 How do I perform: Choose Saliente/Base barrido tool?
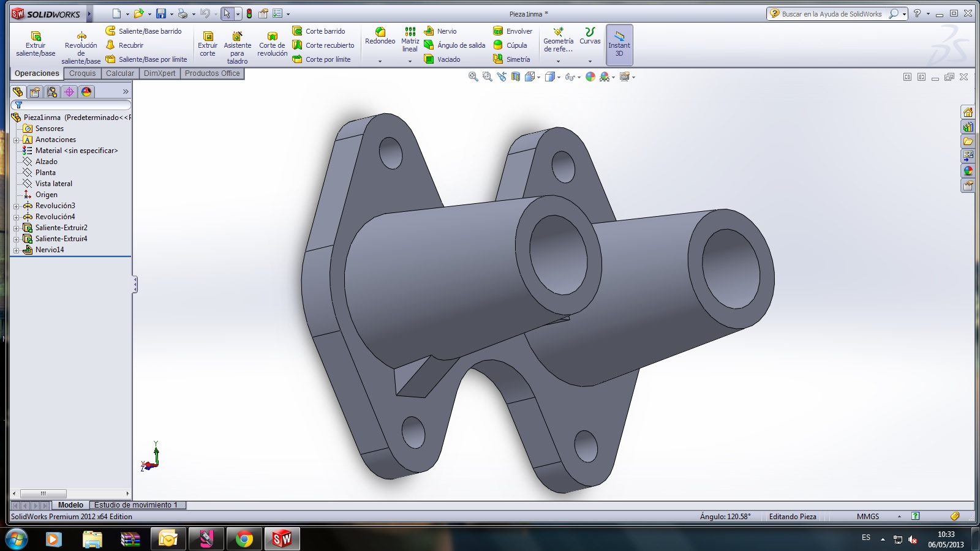pyautogui.click(x=144, y=31)
